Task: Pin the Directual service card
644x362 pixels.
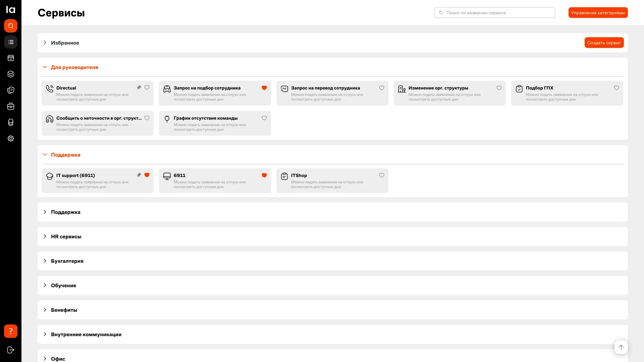Action: [139, 87]
